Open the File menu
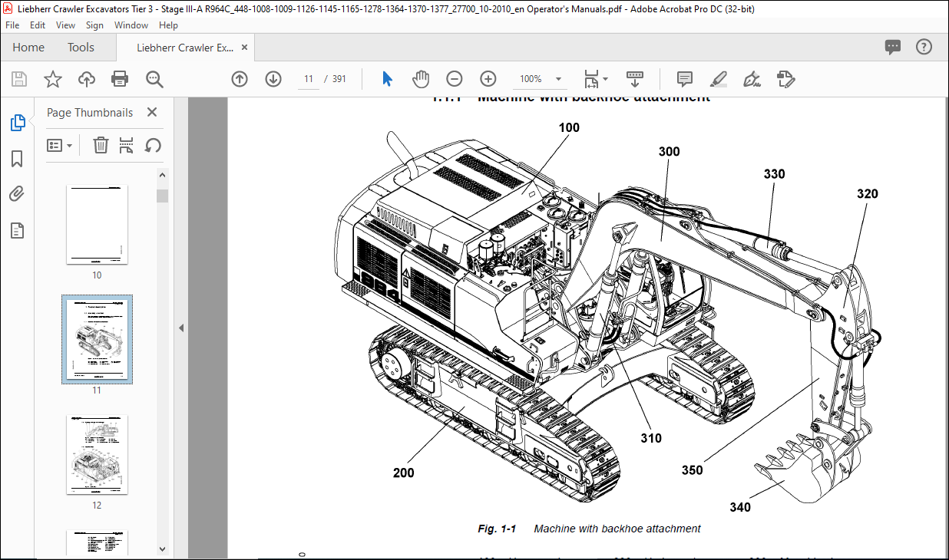The height and width of the screenshot is (560, 949). (12, 25)
